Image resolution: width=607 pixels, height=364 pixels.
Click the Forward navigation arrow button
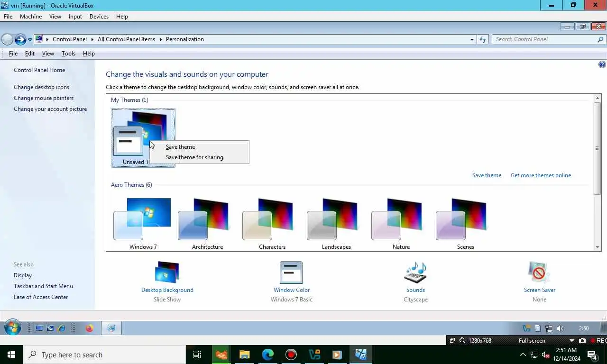pos(20,39)
